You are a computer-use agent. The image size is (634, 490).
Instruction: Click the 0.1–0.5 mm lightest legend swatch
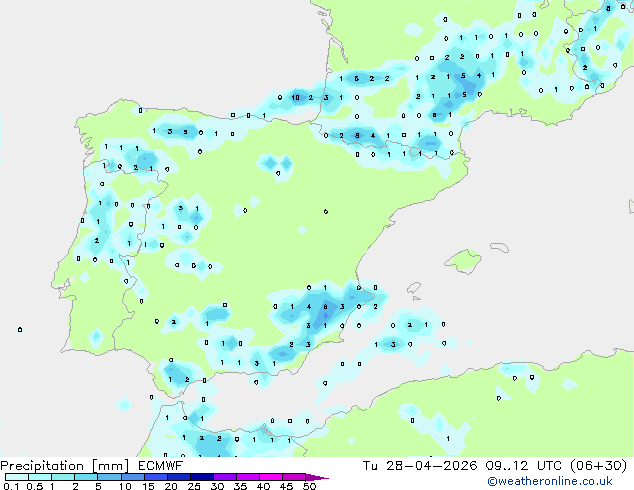(17, 477)
